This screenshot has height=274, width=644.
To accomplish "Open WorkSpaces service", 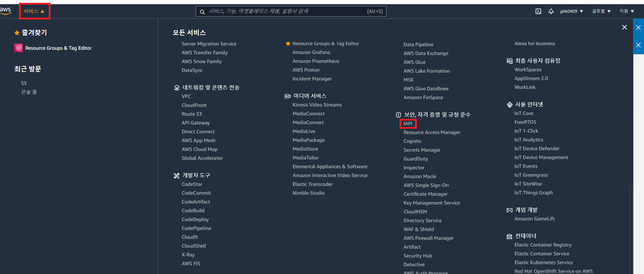I will click(x=528, y=69).
